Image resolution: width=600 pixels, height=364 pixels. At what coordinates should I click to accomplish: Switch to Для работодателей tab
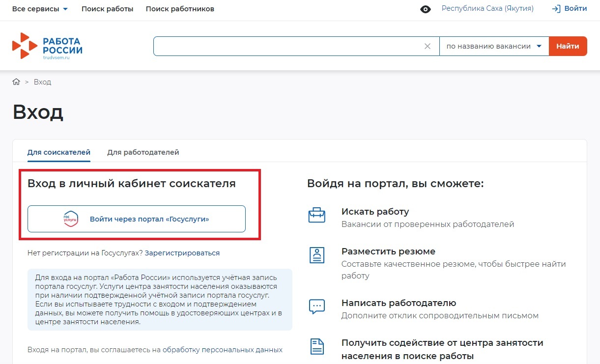(x=143, y=152)
